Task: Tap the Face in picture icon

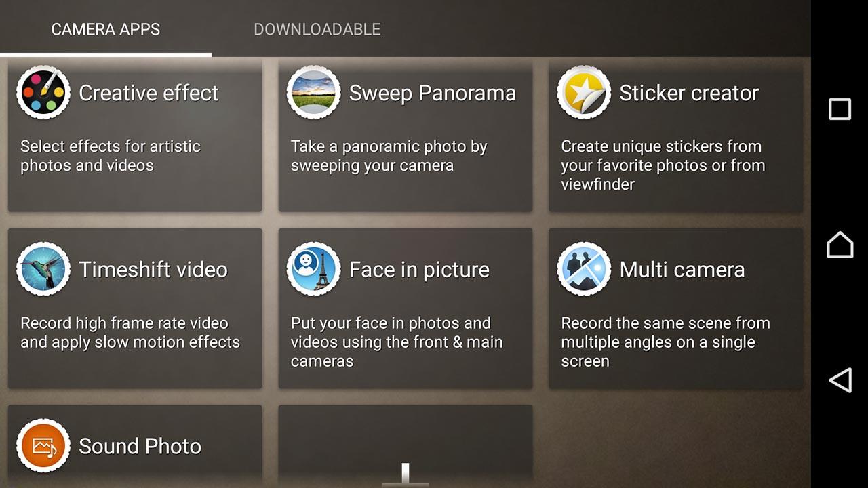Action: [313, 269]
